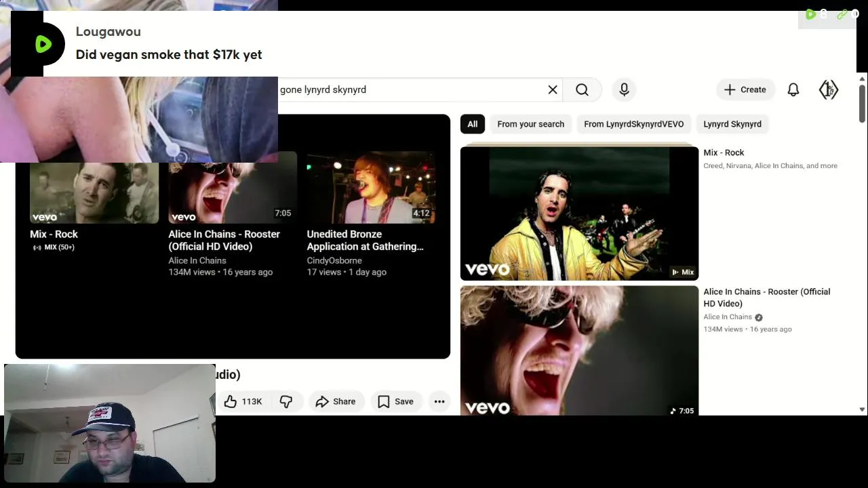Select the 'From your search' chip
Viewport: 868px width, 488px height.
(x=531, y=124)
